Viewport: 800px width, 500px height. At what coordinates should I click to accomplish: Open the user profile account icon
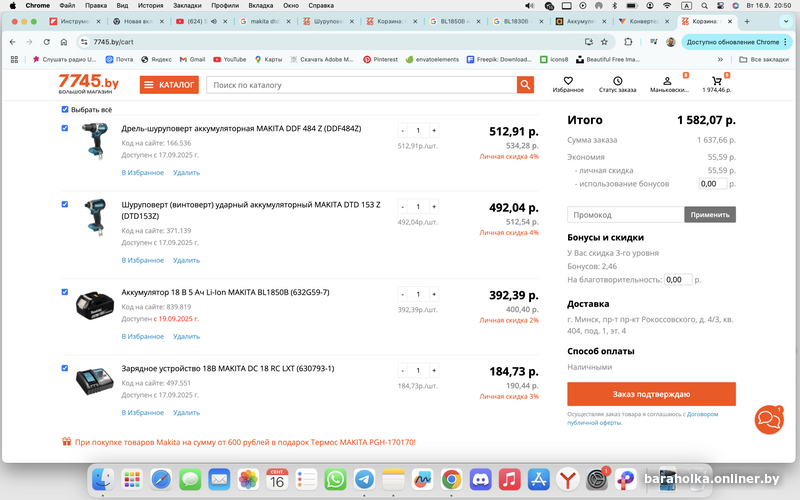(667, 81)
